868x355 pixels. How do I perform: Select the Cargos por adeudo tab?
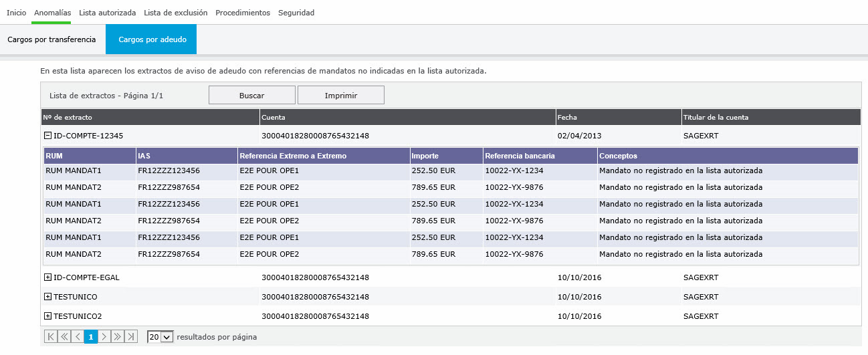151,39
